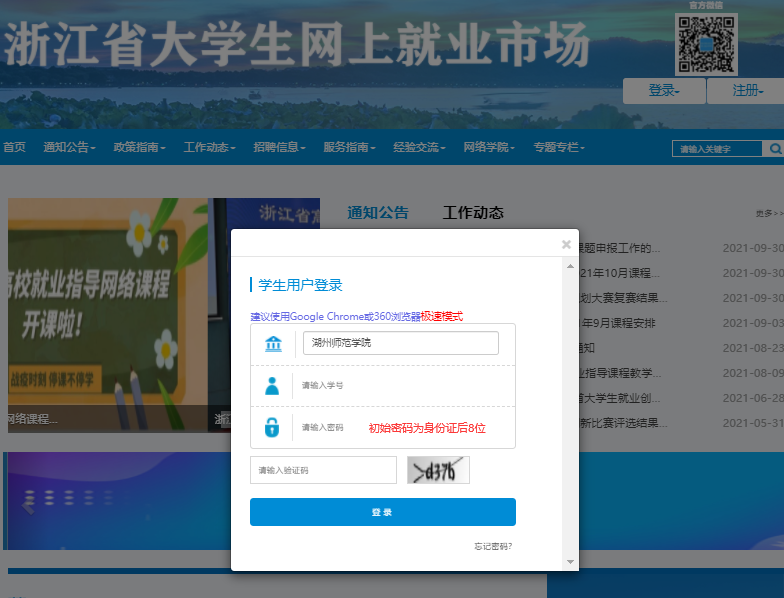
Task: Click the padlock password icon
Action: point(272,427)
